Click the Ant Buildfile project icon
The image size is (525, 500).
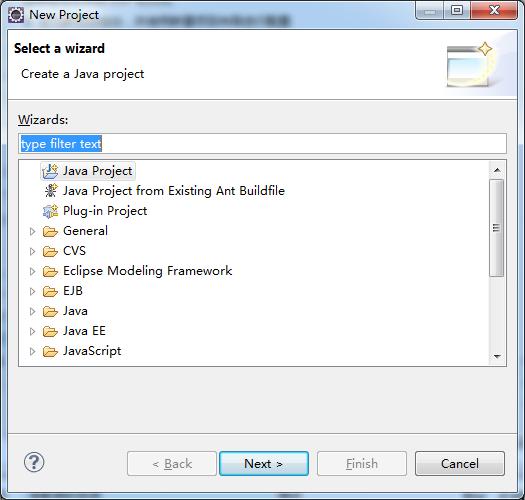pyautogui.click(x=51, y=191)
